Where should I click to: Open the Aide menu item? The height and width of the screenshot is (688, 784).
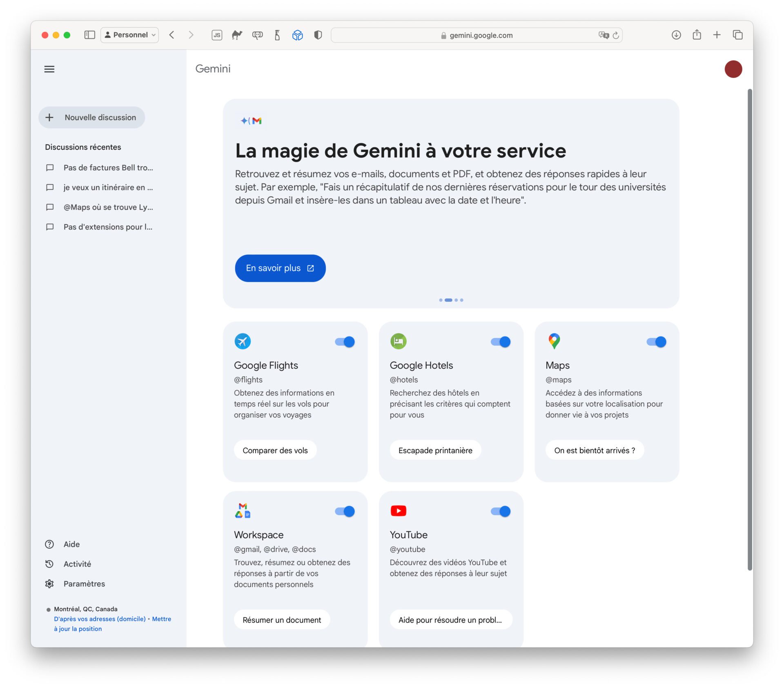(x=71, y=544)
